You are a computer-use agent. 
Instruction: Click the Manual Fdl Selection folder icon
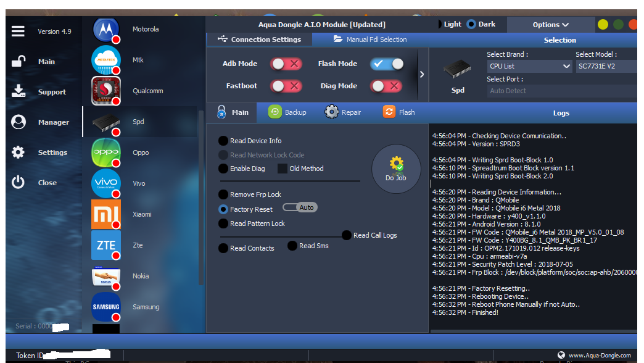[338, 39]
